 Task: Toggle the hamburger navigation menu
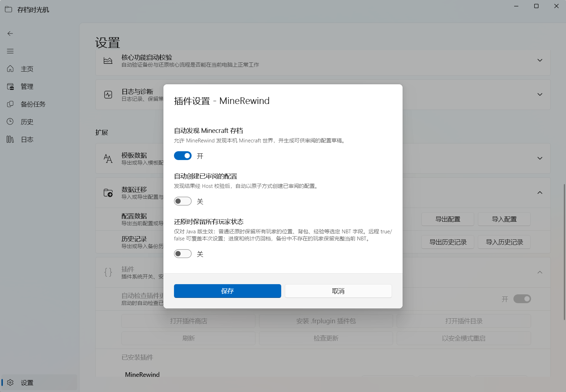point(10,51)
